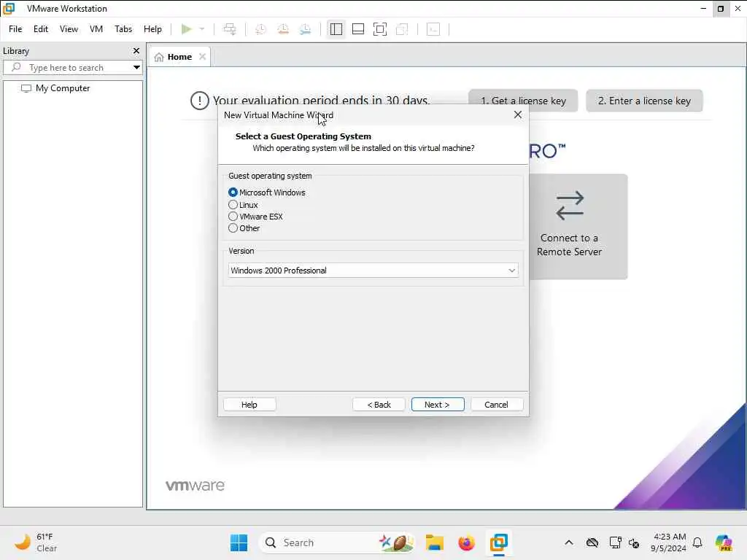Select the Linux guest OS option
The image size is (747, 560).
(233, 205)
